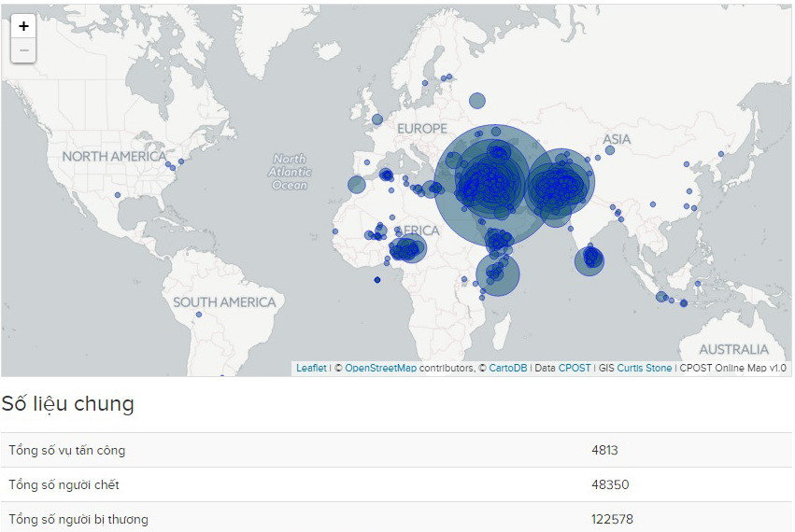Click the 'Tổng số người bị thương' row
Viewport: 795px width, 532px height.
(x=396, y=518)
